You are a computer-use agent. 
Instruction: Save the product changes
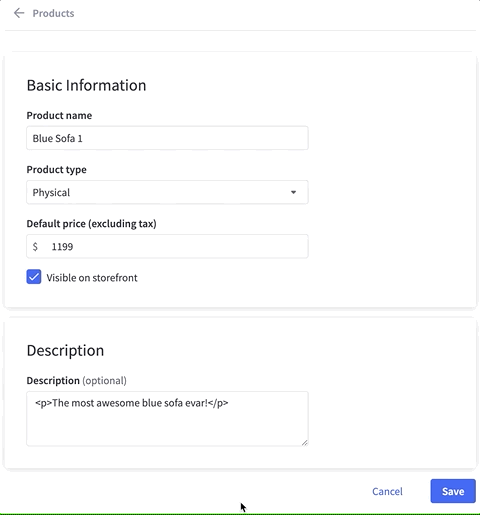(453, 491)
